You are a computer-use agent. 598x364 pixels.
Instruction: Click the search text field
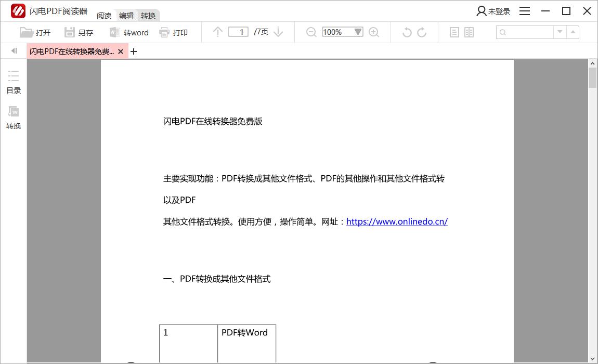pyautogui.click(x=525, y=32)
